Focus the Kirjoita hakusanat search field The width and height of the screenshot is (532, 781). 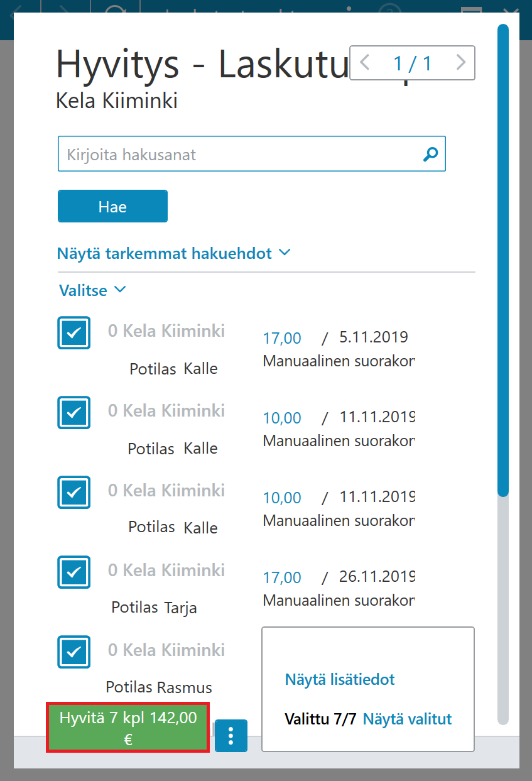coord(252,154)
